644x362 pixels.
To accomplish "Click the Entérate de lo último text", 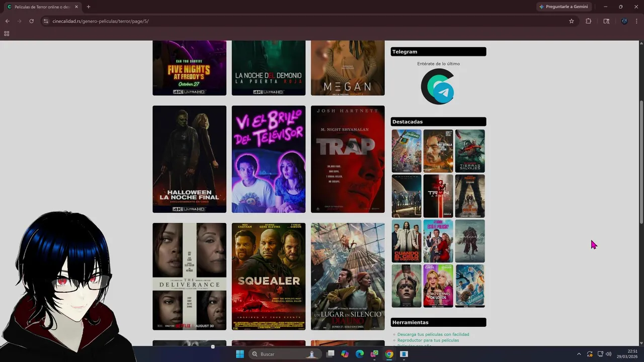I will [x=438, y=64].
